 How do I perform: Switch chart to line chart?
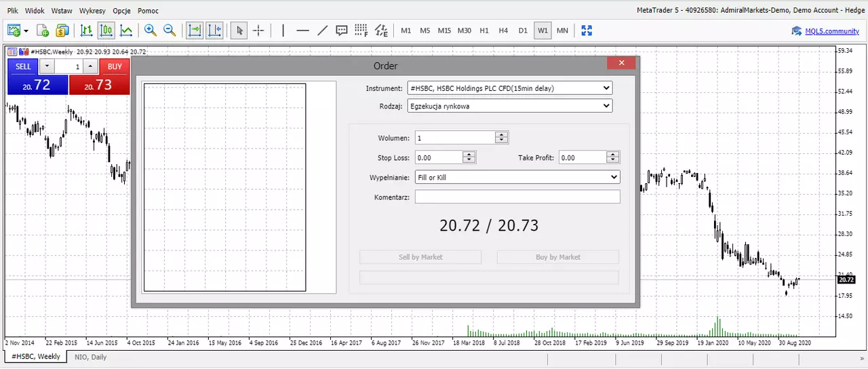126,31
